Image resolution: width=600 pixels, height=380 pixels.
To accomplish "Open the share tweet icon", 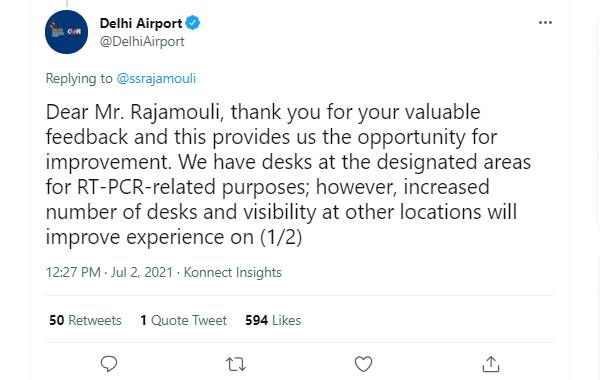I will coord(491,364).
